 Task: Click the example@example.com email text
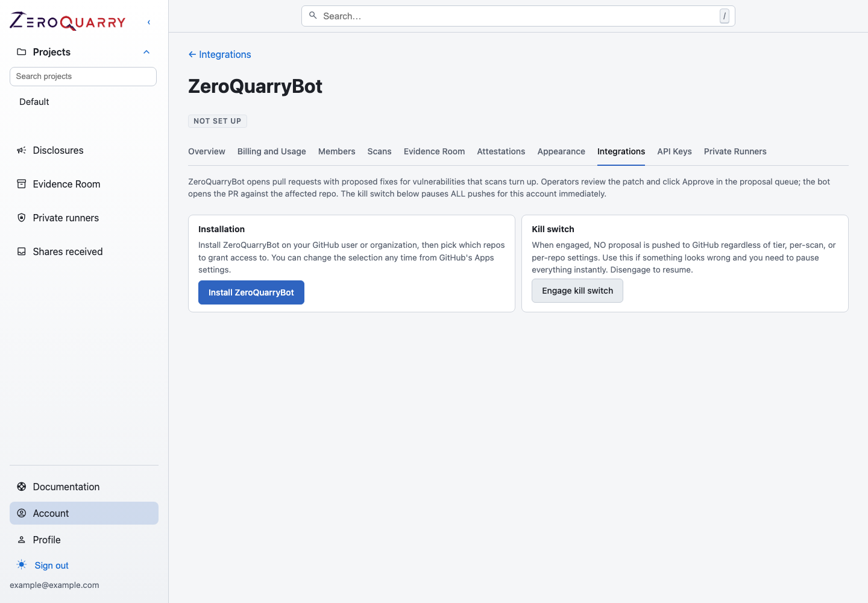[54, 585]
